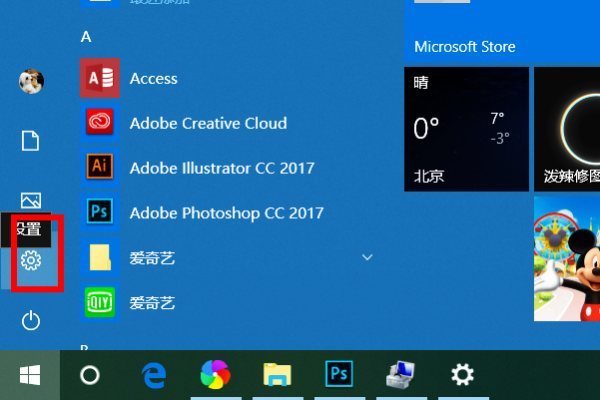The height and width of the screenshot is (400, 600).
Task: Open Pictures from the Start sidebar
Action: (x=31, y=200)
